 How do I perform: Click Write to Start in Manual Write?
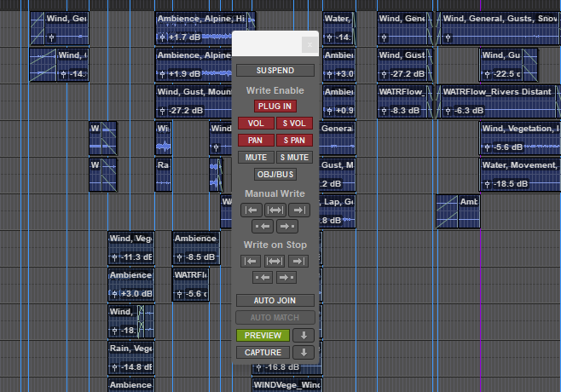252,210
